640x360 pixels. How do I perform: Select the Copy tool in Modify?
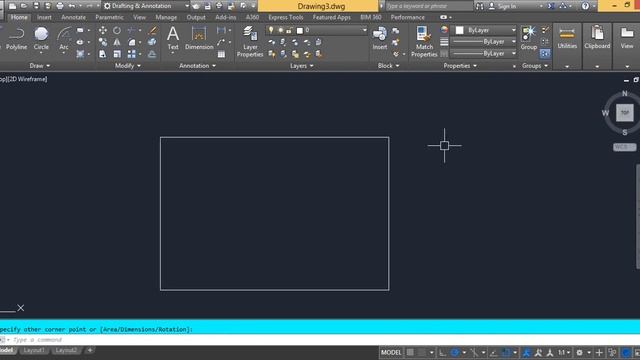(102, 42)
